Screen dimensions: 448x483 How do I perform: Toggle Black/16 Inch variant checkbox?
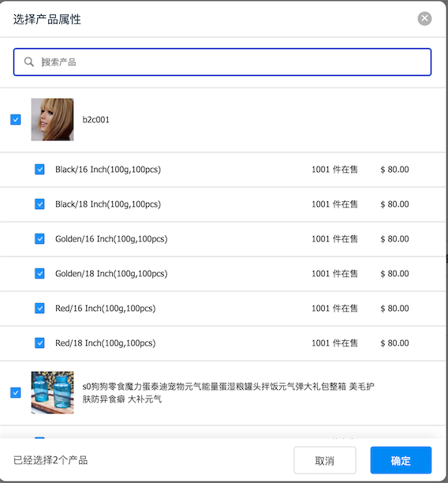pyautogui.click(x=39, y=169)
